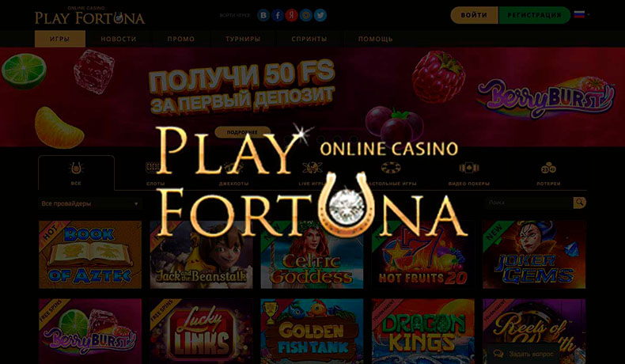The width and height of the screenshot is (625, 364).
Task: Log in via the Twitter bird icon
Action: [320, 15]
